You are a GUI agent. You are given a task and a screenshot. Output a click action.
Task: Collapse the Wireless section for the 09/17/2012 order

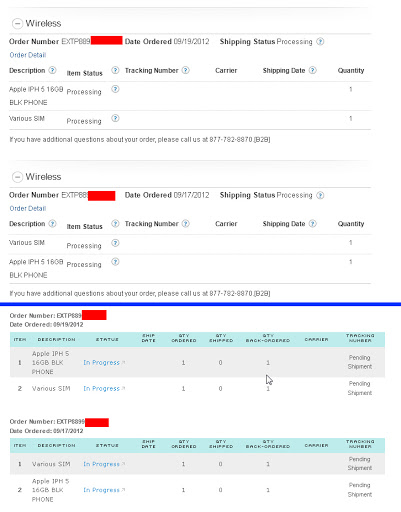tap(17, 177)
